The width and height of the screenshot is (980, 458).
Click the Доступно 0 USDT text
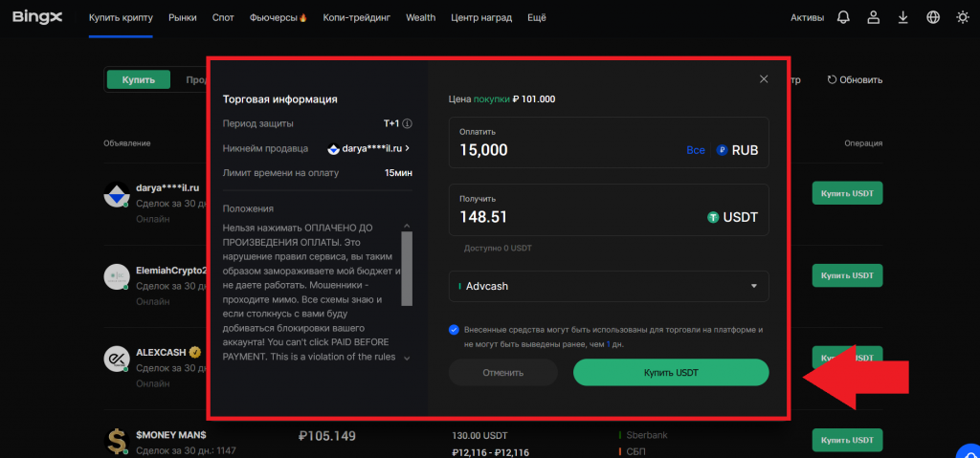tap(498, 248)
